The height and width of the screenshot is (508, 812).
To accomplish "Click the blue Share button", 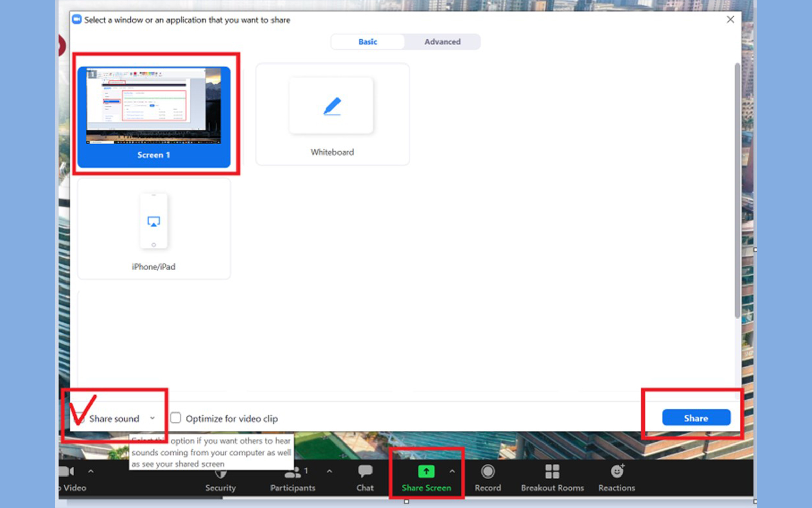I will [x=696, y=418].
